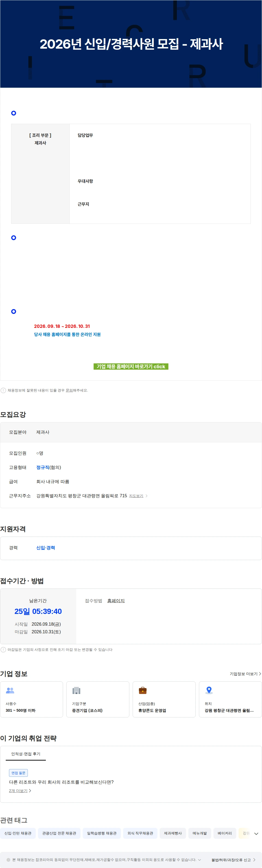This screenshot has height=868, width=262.
Task: Click the location pin icon in 위치 card
Action: 209,690
